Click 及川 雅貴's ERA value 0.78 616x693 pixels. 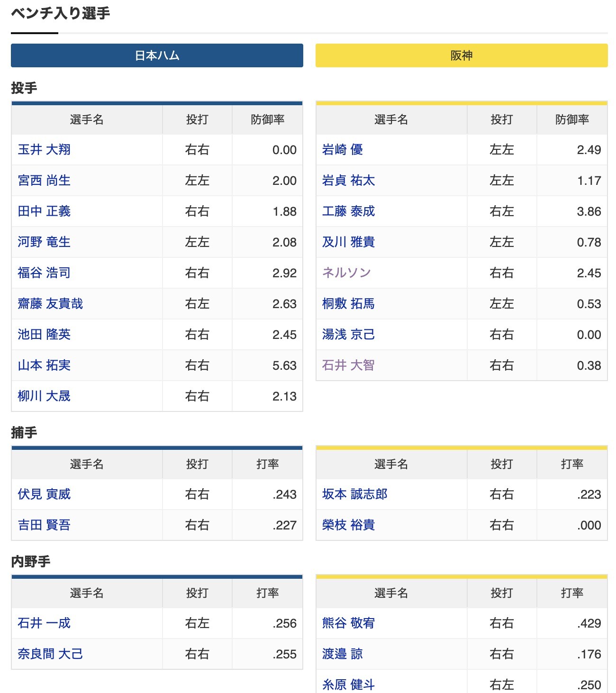point(589,243)
